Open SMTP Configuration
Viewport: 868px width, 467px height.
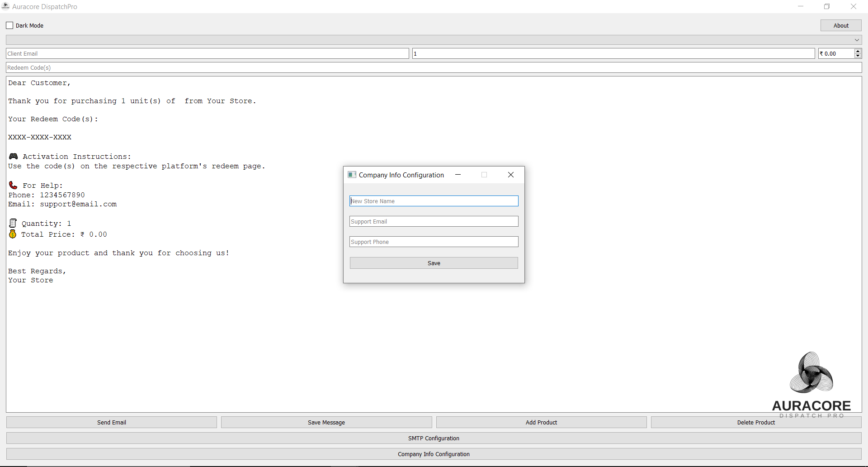click(434, 438)
